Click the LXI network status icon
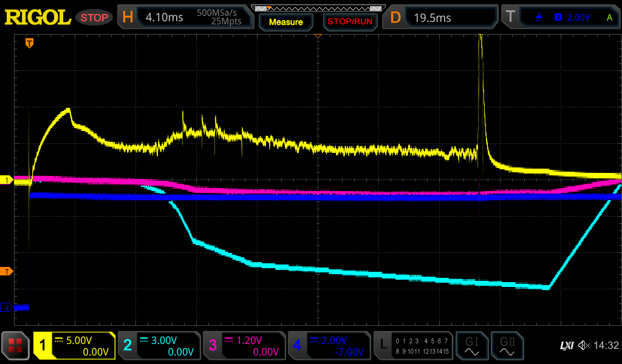This screenshot has width=622, height=364. coord(566,346)
